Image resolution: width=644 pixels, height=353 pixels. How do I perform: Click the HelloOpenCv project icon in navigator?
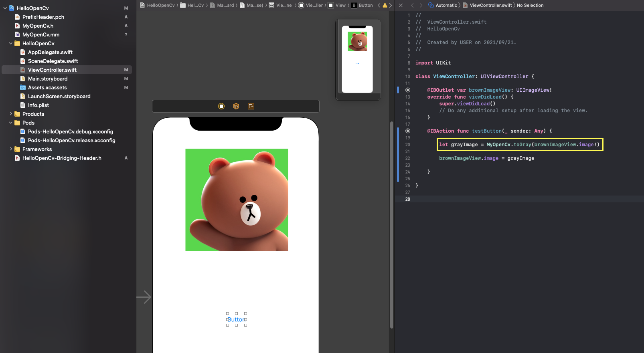[x=12, y=8]
